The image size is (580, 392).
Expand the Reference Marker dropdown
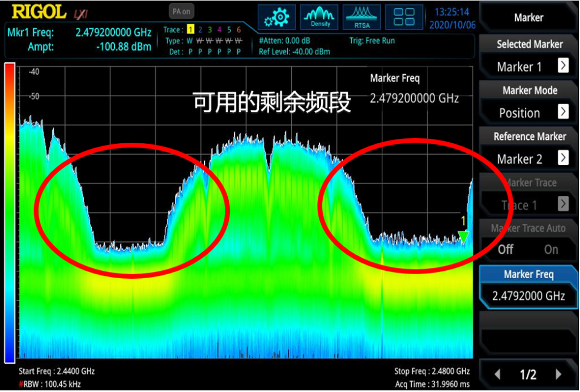pos(562,158)
